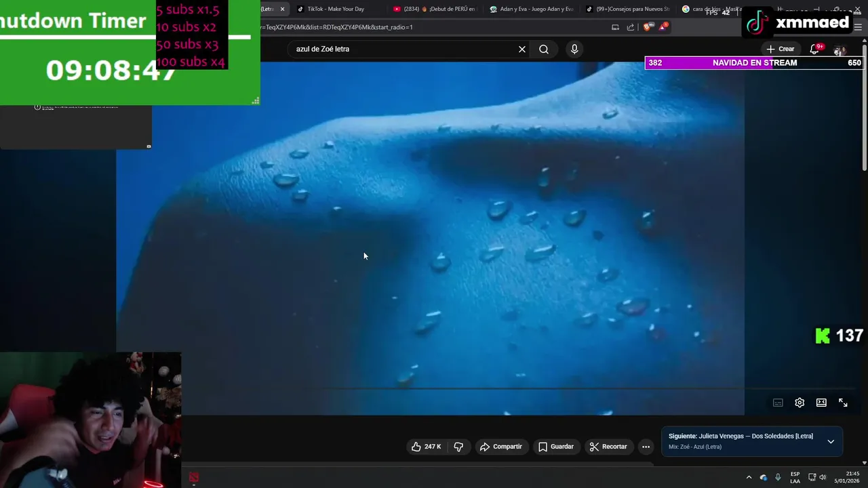Screen dimensions: 868x488
Task: Open video player settings gear
Action: coord(800,403)
